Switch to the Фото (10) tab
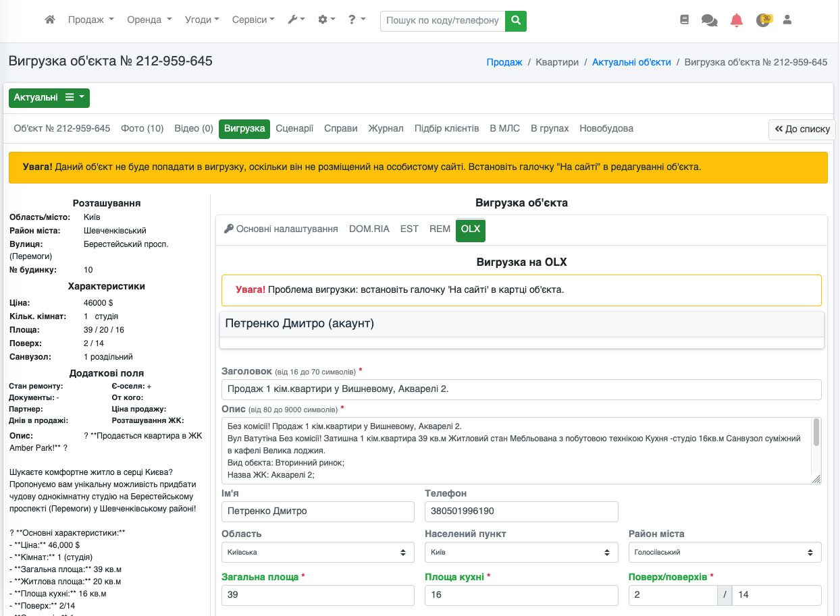The height and width of the screenshot is (616, 840). pyautogui.click(x=142, y=128)
